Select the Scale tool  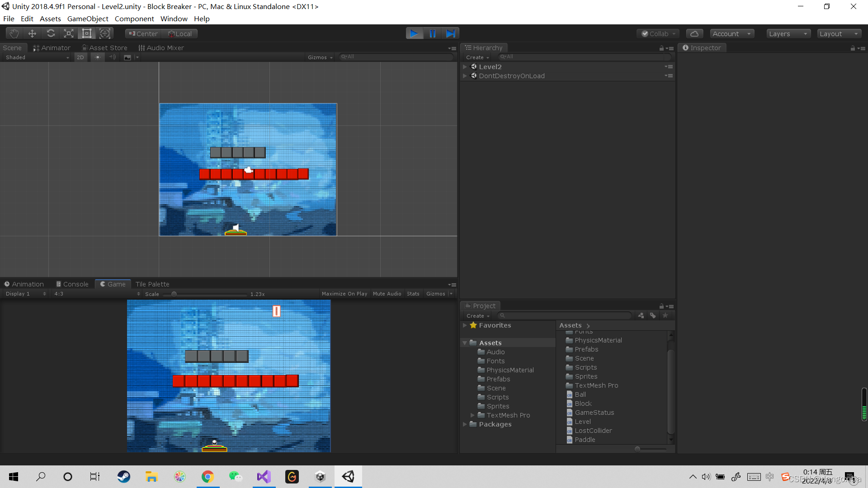tap(69, 33)
